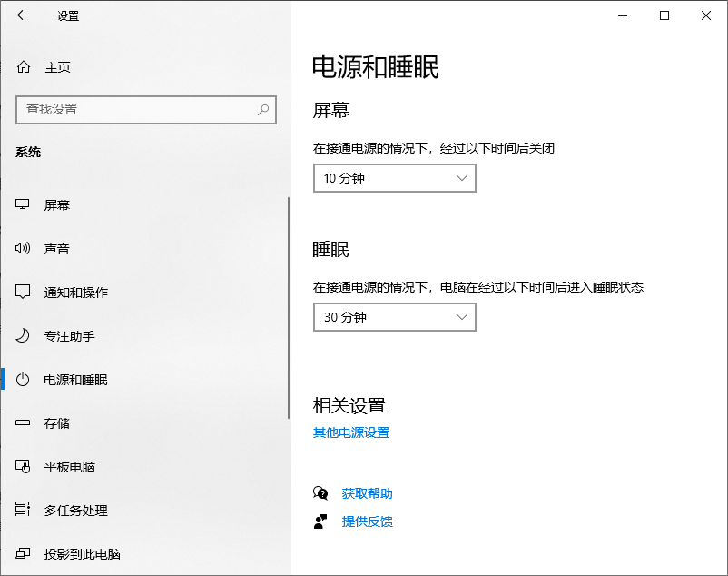Open 其他电源设置 (Additional power settings)
Viewport: 728px width, 576px height.
[349, 432]
